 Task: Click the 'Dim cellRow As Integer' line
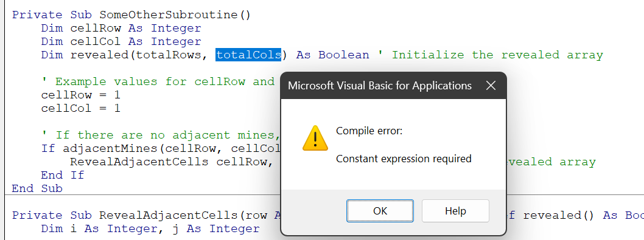(x=121, y=29)
